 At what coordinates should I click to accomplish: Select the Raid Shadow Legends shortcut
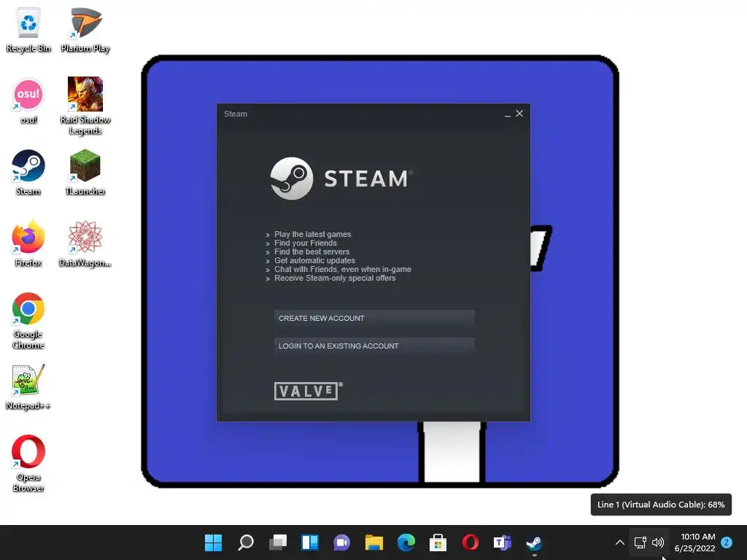click(85, 106)
